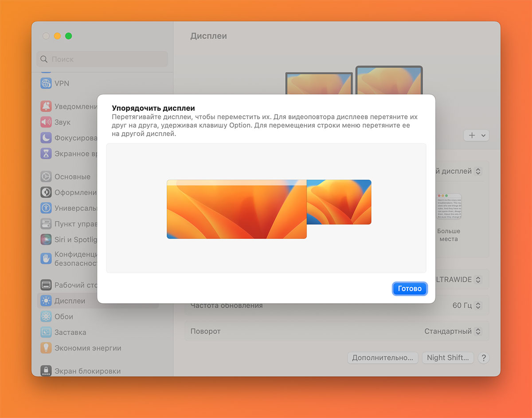The image size is (532, 418).
Task: Click the Рабочий стол dock icon
Action: [46, 285]
